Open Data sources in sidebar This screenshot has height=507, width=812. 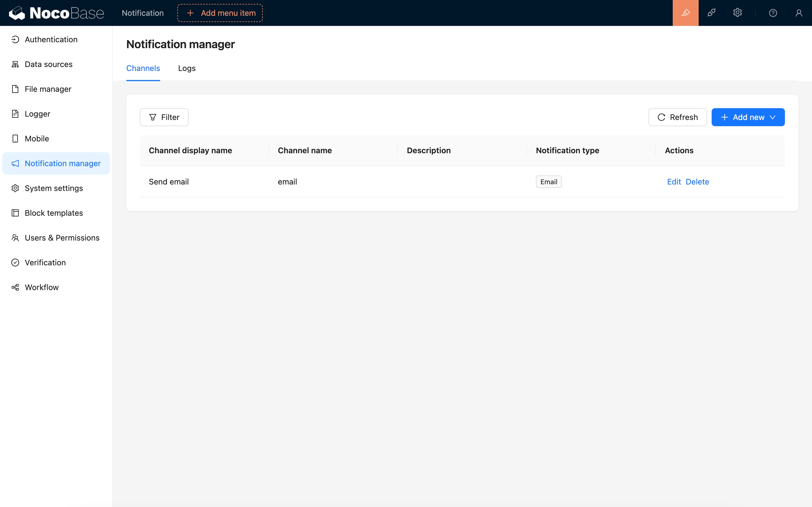(48, 65)
